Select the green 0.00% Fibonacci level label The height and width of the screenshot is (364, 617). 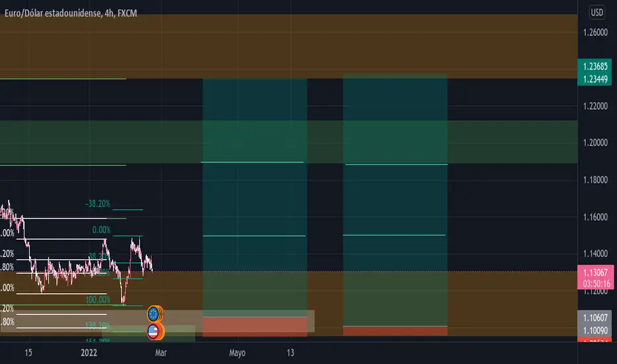point(101,230)
